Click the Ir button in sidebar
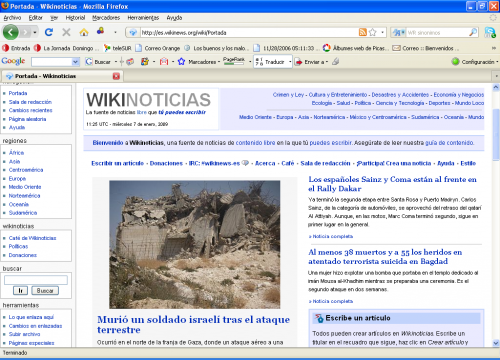This screenshot has height=360, width=500. click(20, 291)
